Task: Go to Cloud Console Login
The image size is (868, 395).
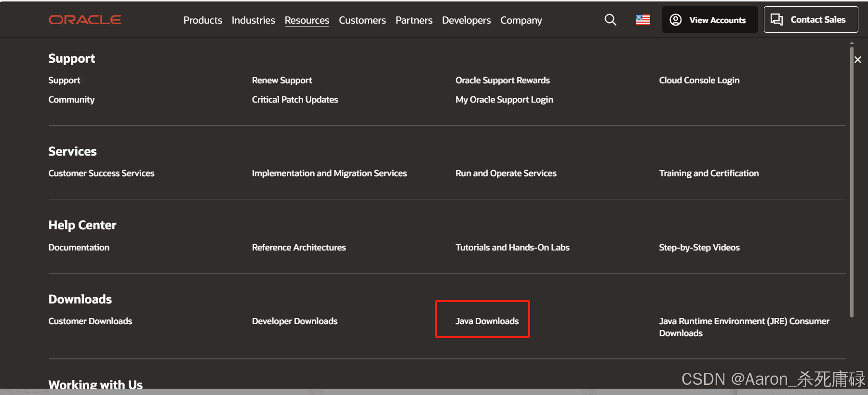Action: point(699,80)
